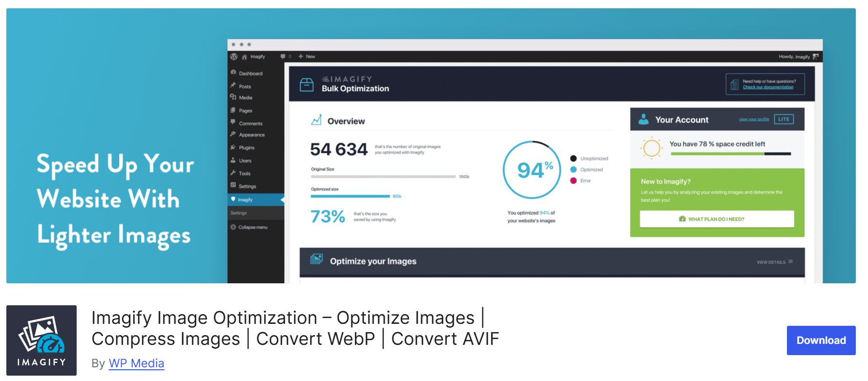
Task: Click the Imagify plugin logo icon
Action: 41,340
